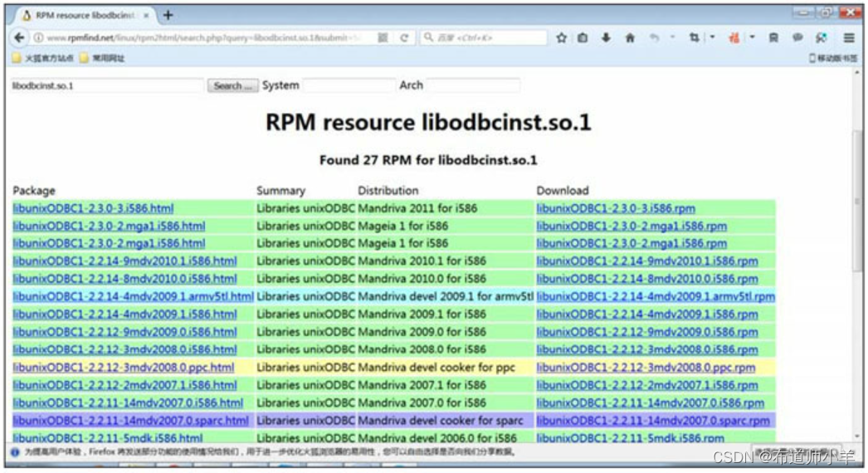Image resolution: width=868 pixels, height=473 pixels.
Task: Select the RPM resource libodbcinst tab
Action: point(85,16)
